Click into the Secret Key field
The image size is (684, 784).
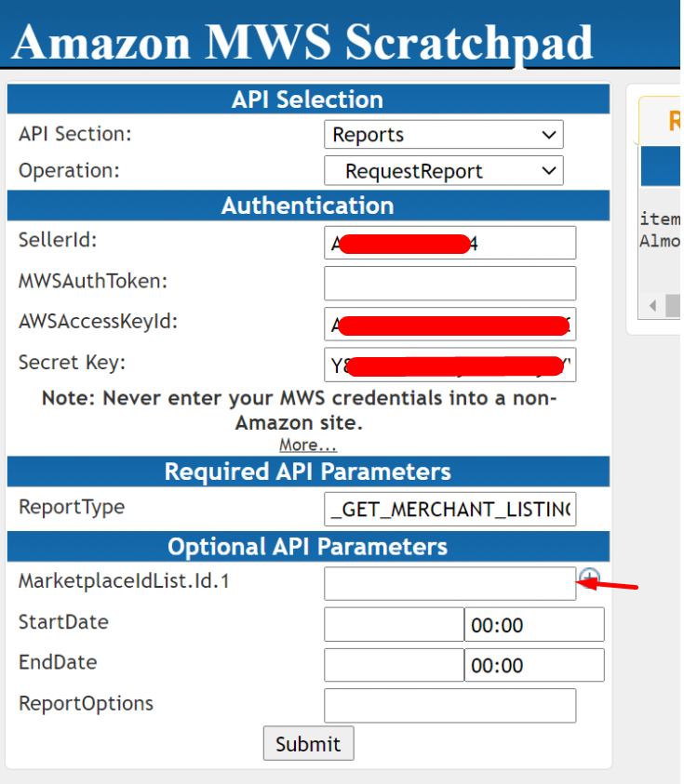coord(449,365)
